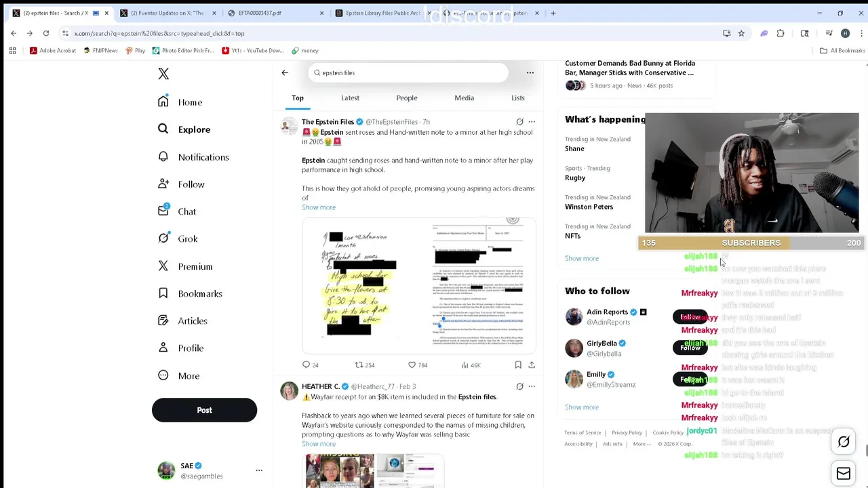The width and height of the screenshot is (868, 488).
Task: Open Messages envelope floating button
Action: (x=844, y=474)
